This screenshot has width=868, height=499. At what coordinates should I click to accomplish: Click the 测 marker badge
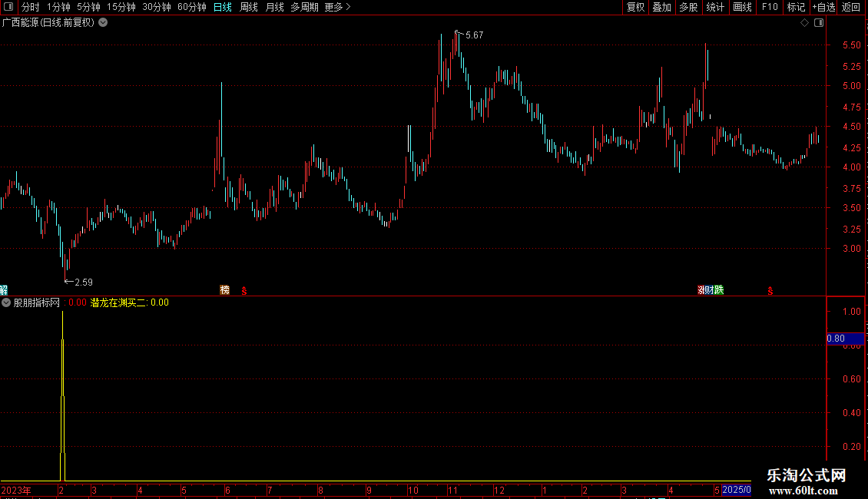click(x=701, y=290)
